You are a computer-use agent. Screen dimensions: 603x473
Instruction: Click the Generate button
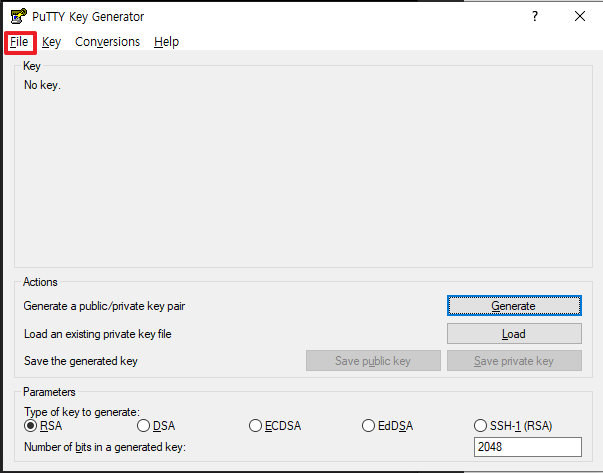pyautogui.click(x=514, y=306)
